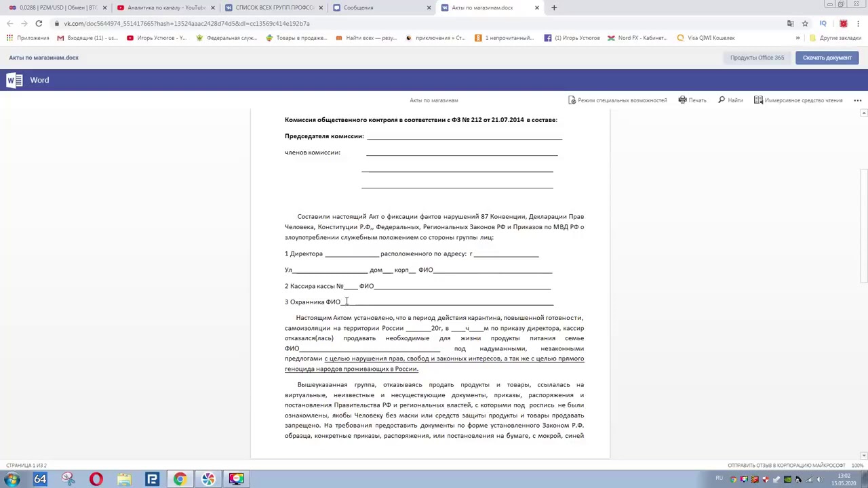Click the Скачать документ button
Viewport: 868px width, 488px height.
(x=827, y=58)
